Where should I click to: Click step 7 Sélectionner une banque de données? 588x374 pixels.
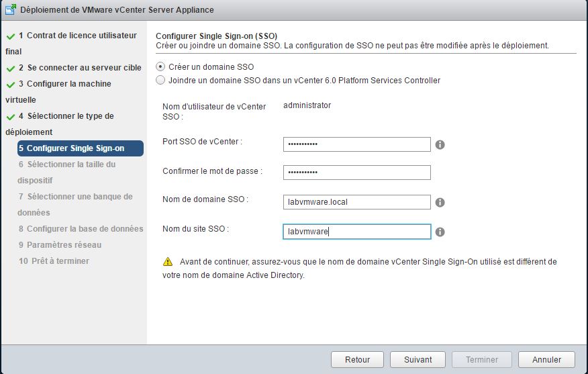click(75, 204)
